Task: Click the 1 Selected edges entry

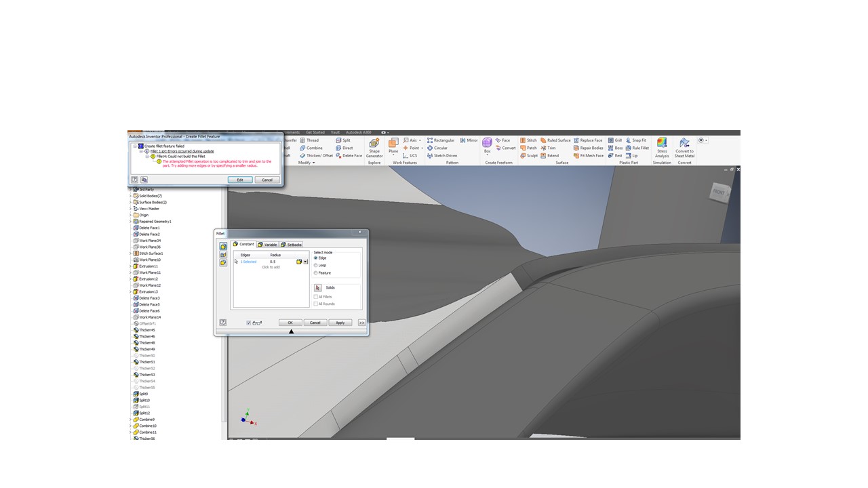Action: (x=248, y=262)
